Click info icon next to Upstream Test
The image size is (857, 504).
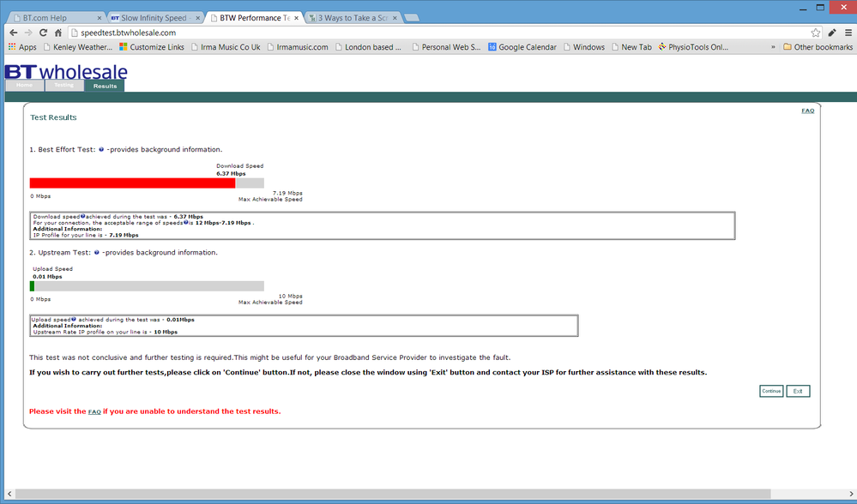pos(97,252)
